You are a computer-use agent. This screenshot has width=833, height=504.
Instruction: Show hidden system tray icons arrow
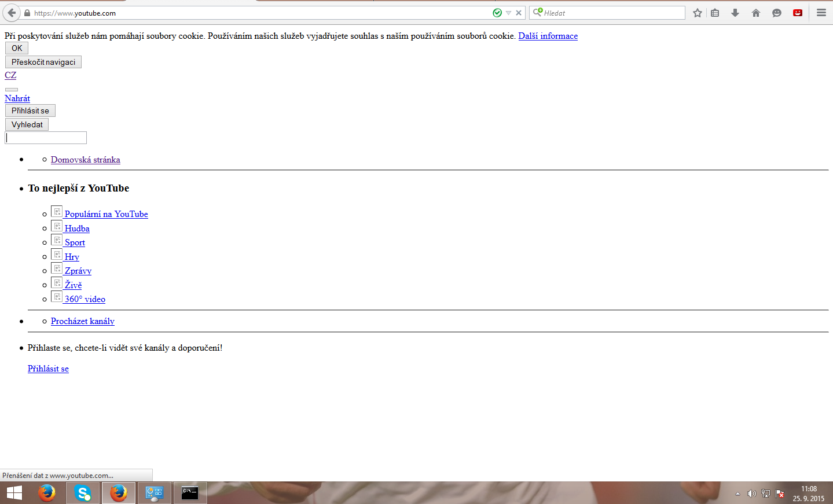[737, 494]
